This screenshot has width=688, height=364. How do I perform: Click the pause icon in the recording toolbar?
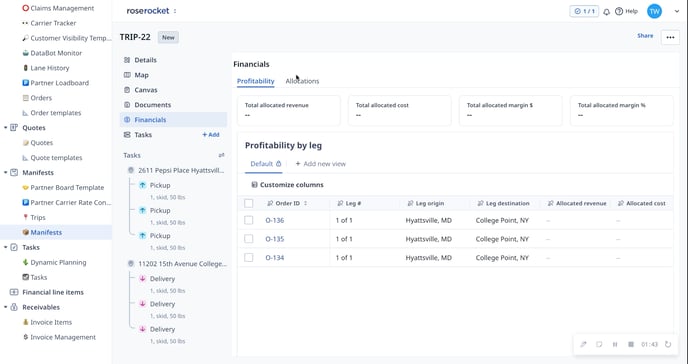[x=615, y=344]
